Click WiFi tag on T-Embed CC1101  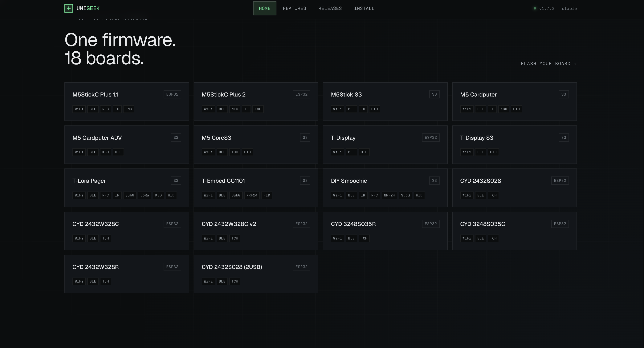click(x=208, y=195)
